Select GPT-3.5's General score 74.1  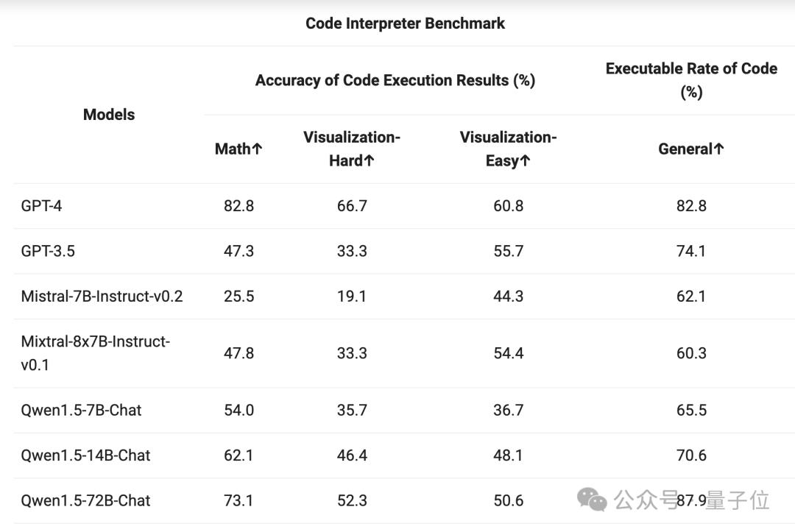click(x=691, y=251)
